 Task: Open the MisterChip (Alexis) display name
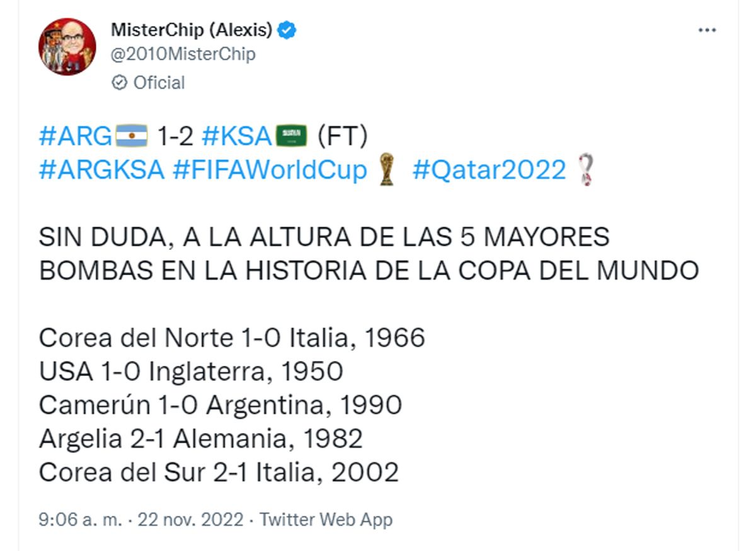[192, 30]
